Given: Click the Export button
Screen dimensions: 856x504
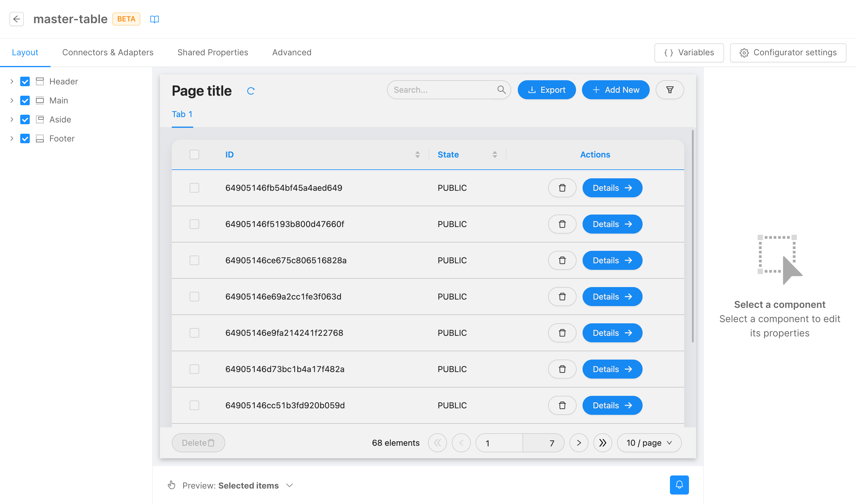Looking at the screenshot, I should tap(546, 90).
